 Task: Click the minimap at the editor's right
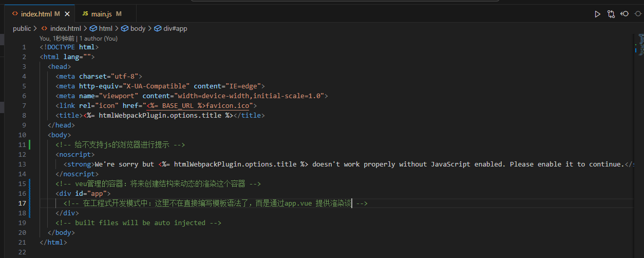point(641,44)
